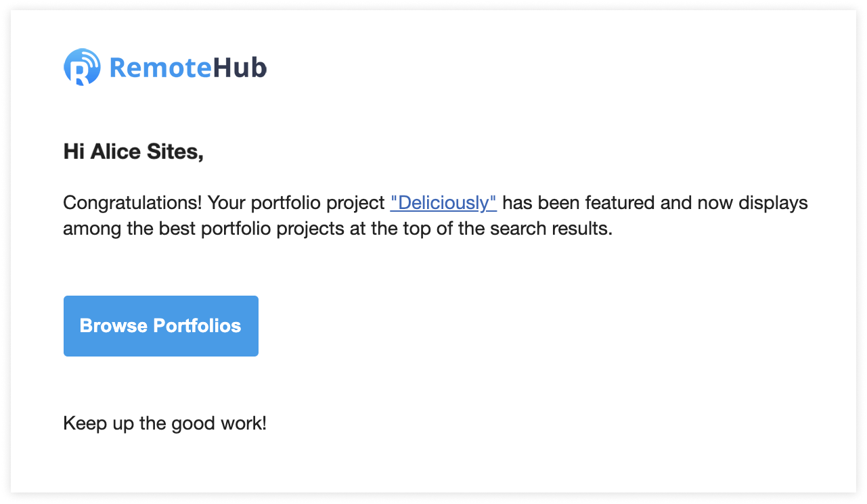This screenshot has width=867, height=504.
Task: Click the phrase "now displays" in paragraph
Action: (x=752, y=203)
